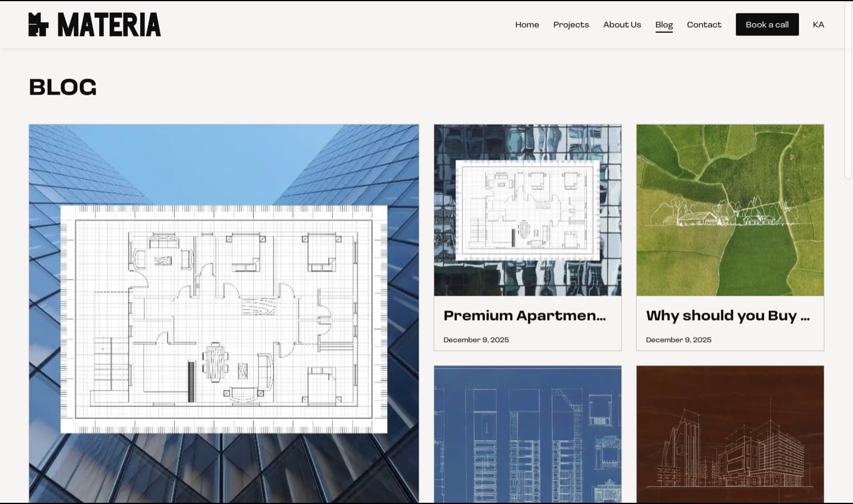Select the Blog nav item
Image resolution: width=853 pixels, height=504 pixels.
pyautogui.click(x=664, y=24)
